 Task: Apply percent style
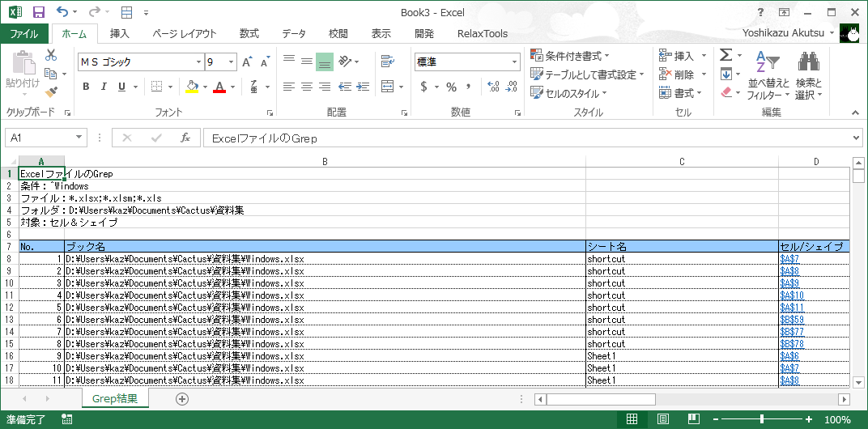tap(452, 87)
